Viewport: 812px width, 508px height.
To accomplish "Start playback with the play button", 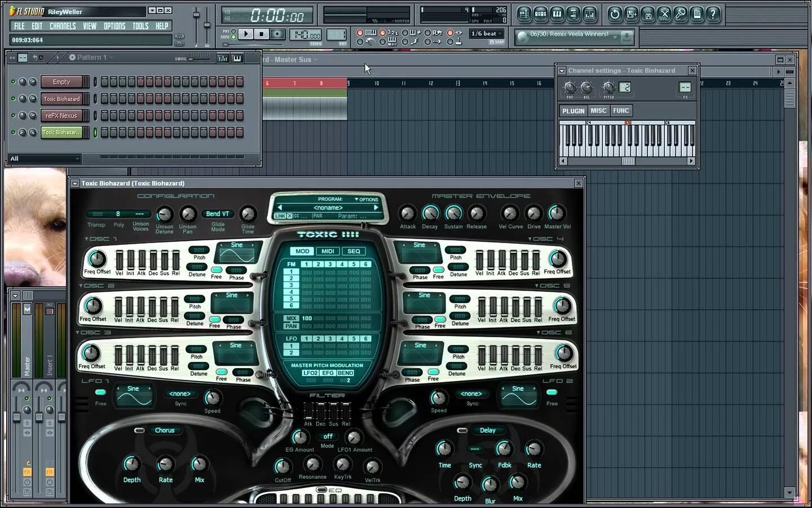I will [246, 34].
